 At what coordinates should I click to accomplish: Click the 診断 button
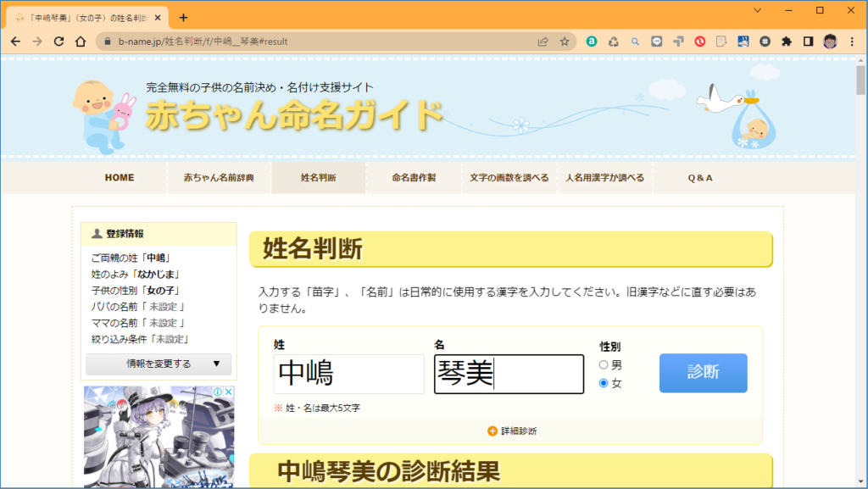pos(703,374)
